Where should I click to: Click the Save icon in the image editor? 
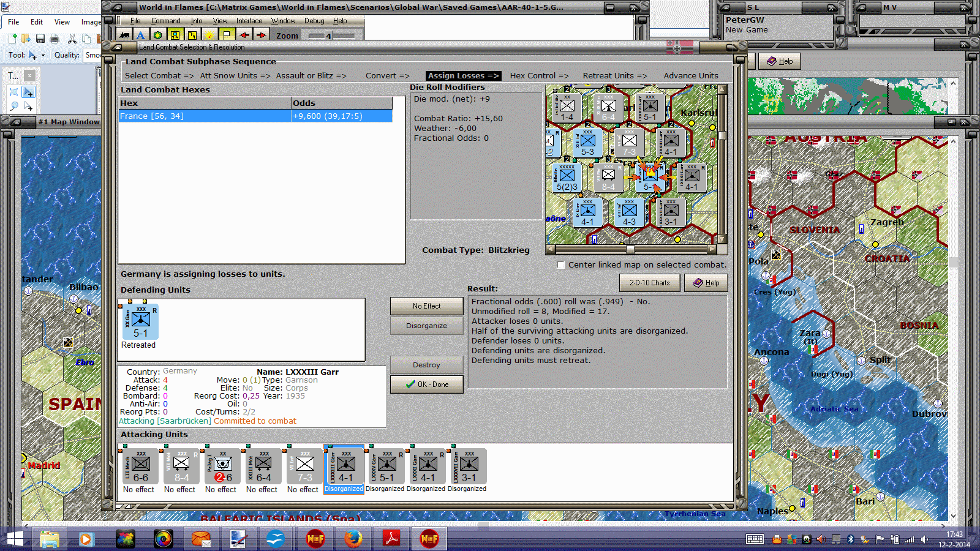point(40,39)
